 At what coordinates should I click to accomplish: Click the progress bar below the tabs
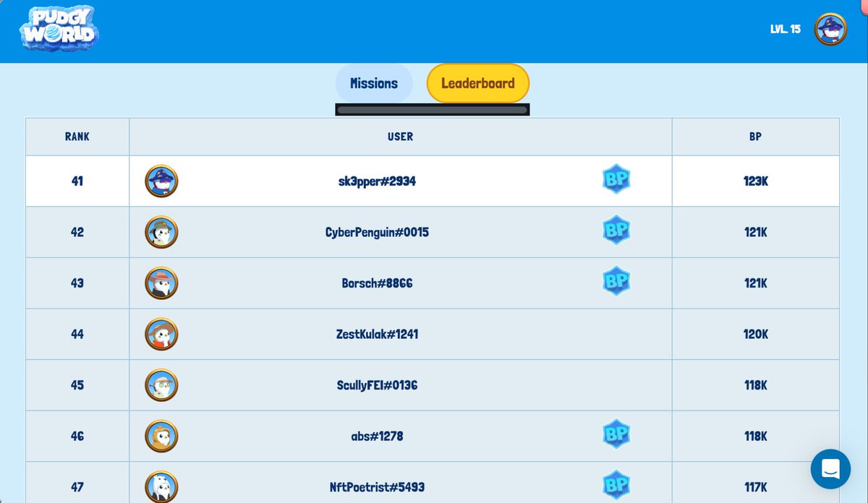432,109
